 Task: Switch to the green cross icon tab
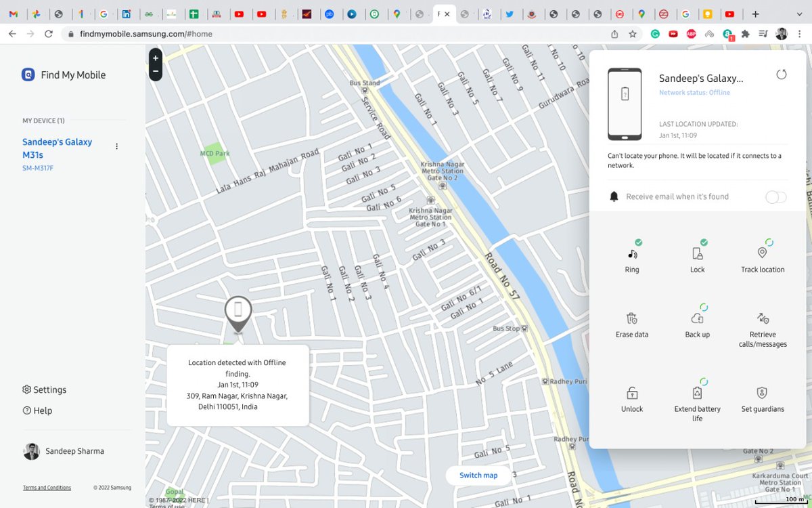(x=194, y=14)
